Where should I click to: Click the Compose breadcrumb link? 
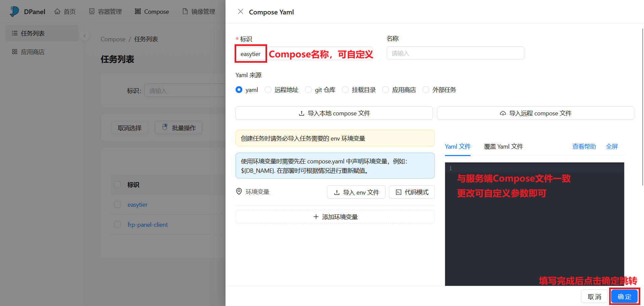pyautogui.click(x=113, y=39)
